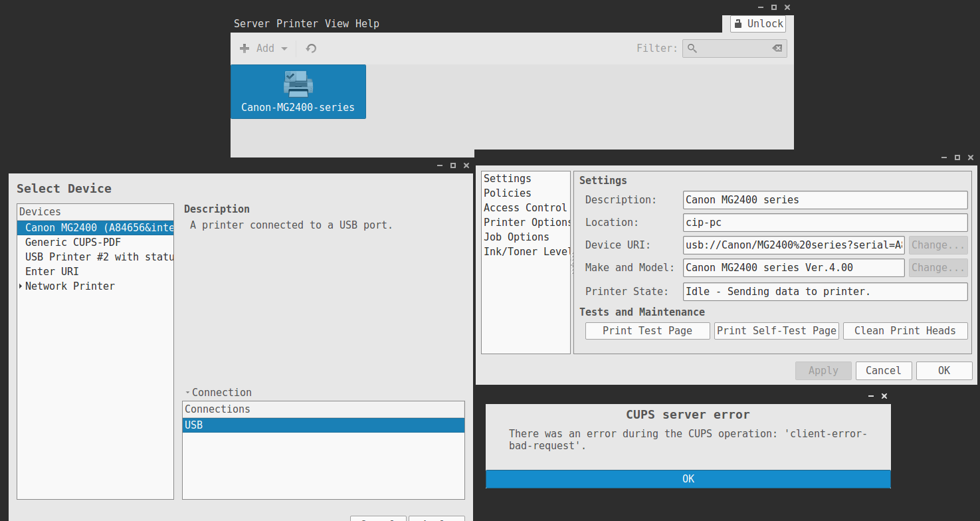Open the View menu
The width and height of the screenshot is (980, 521).
337,23
